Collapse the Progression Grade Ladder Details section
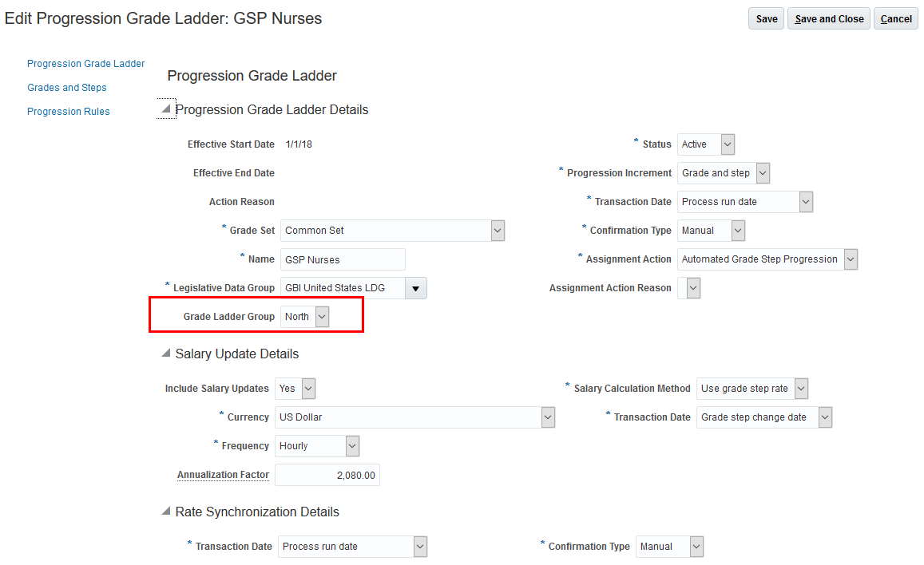Screen dimensions: 924x565 pyautogui.click(x=166, y=109)
